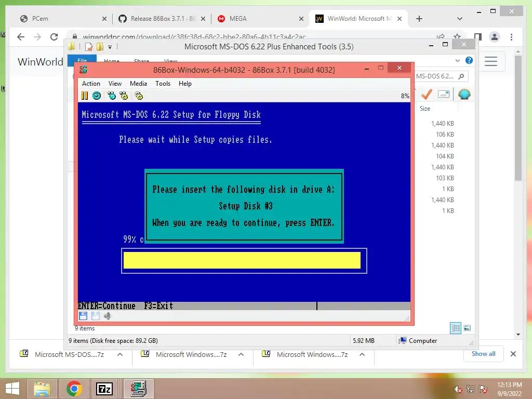Image resolution: width=532 pixels, height=399 pixels.
Task: Click the site lock icon in address bar
Action: (x=75, y=37)
